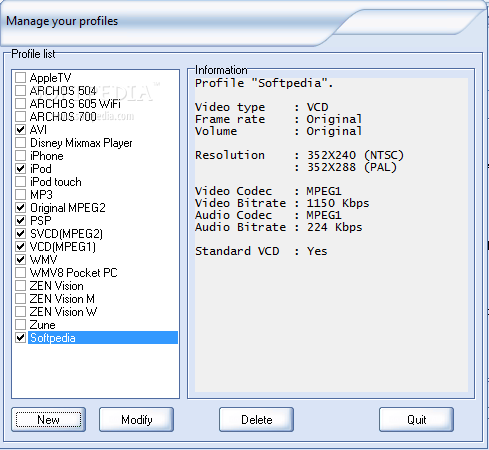Image resolution: width=489 pixels, height=450 pixels.
Task: Uncheck the AVI profile checkbox
Action: tap(21, 129)
